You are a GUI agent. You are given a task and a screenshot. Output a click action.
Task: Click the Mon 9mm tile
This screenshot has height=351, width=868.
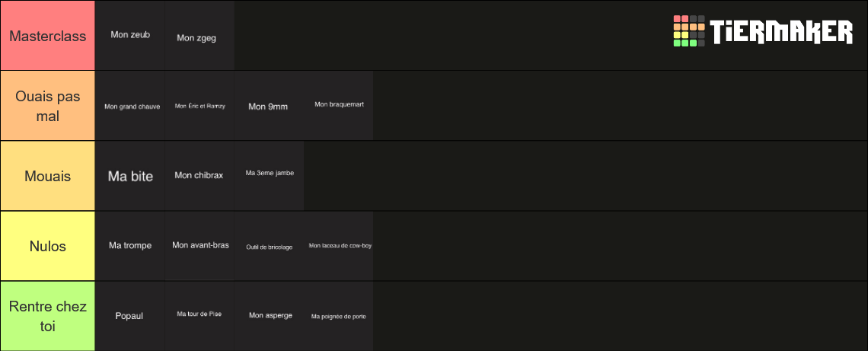pyautogui.click(x=269, y=106)
